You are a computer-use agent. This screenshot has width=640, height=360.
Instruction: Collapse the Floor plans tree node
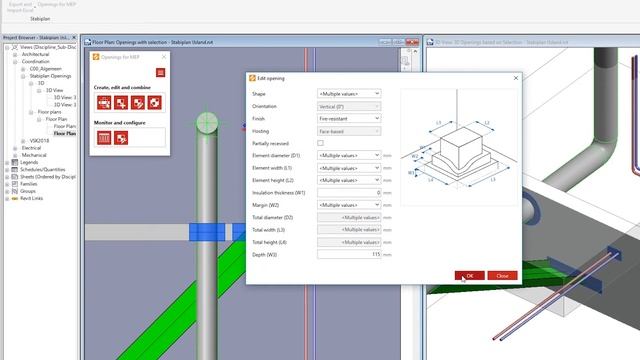click(x=31, y=112)
